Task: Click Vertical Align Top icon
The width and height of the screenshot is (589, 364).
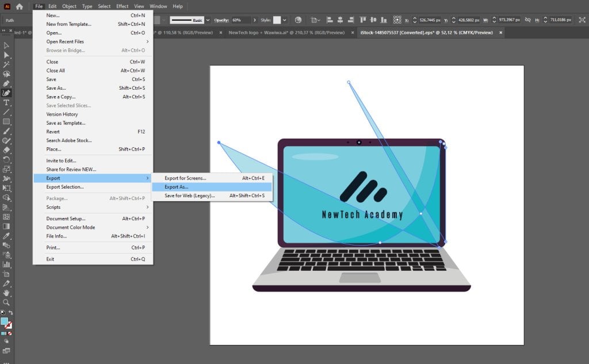Action: 363,20
